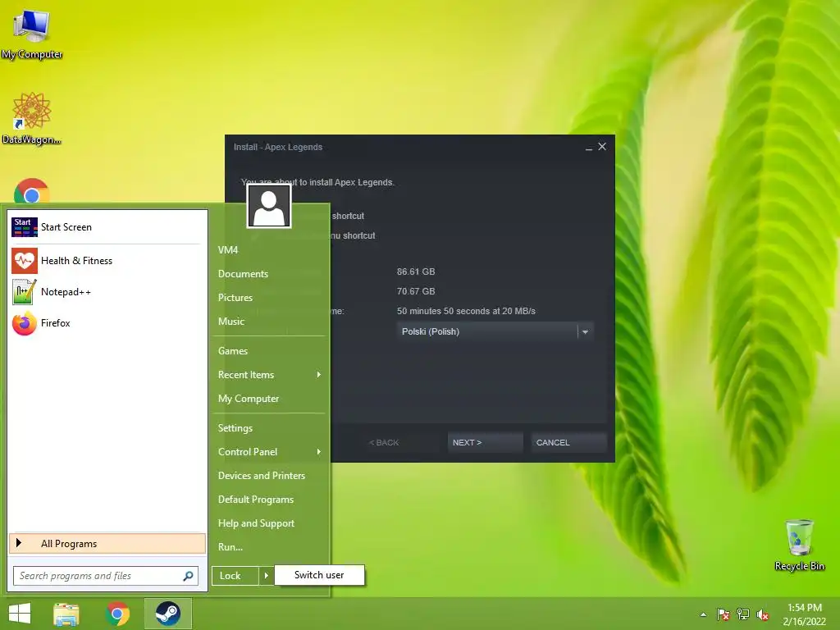Click the Windows Start button

[20, 614]
